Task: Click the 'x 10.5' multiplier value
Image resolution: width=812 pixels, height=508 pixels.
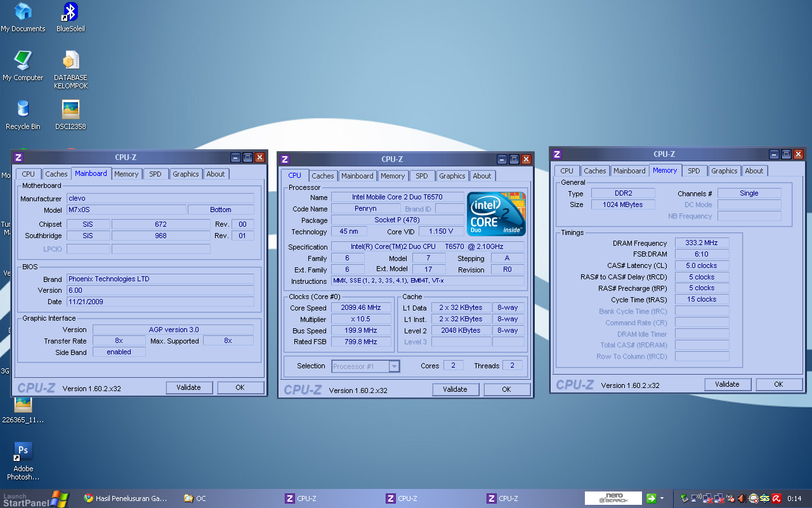Action: [x=361, y=319]
